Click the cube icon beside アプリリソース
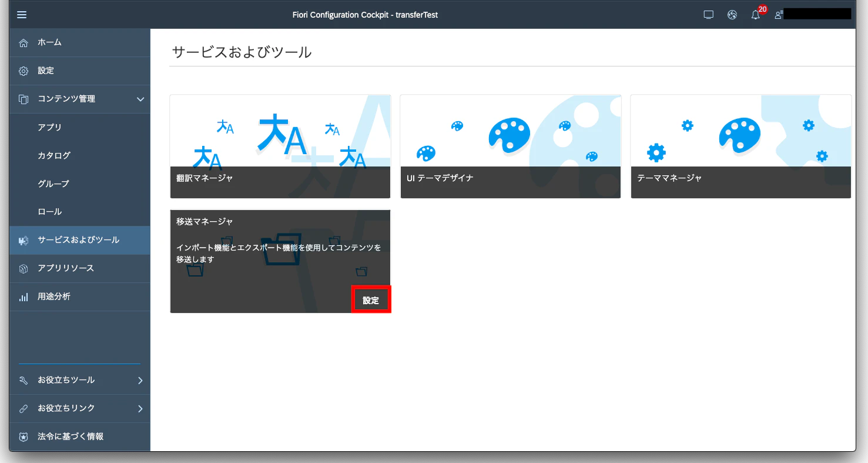This screenshot has width=868, height=463. (24, 269)
